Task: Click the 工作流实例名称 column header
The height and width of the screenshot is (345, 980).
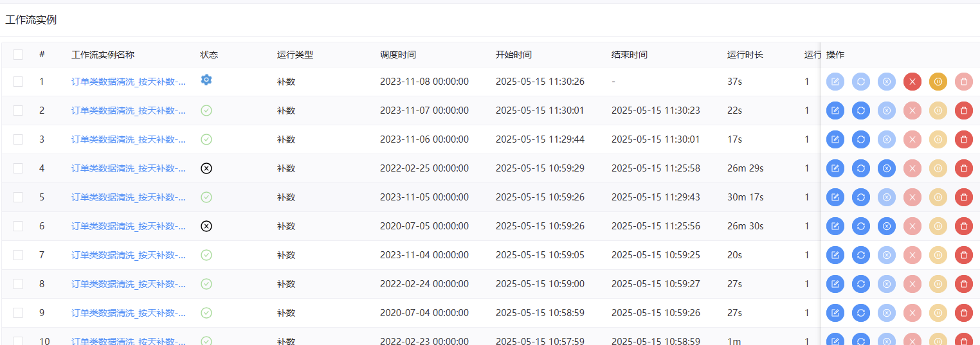Action: pyautogui.click(x=103, y=55)
